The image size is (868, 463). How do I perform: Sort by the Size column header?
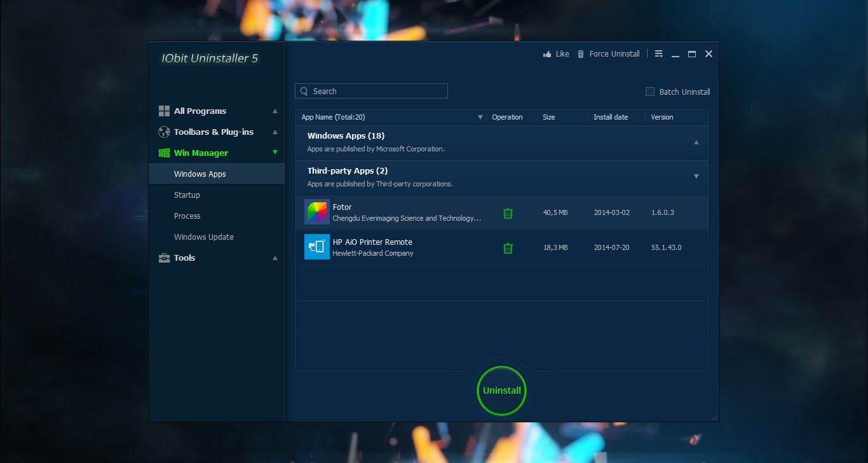(x=549, y=117)
